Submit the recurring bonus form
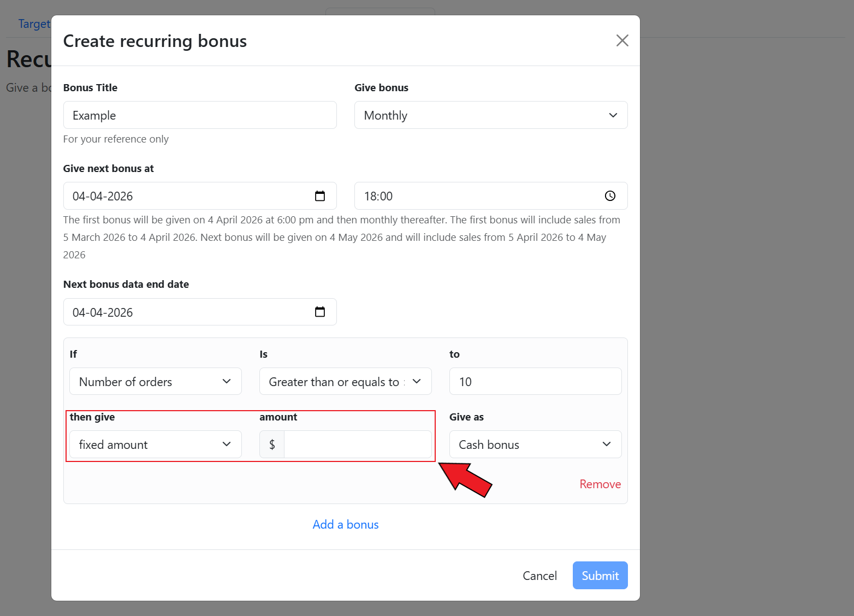The height and width of the screenshot is (616, 854). [600, 576]
